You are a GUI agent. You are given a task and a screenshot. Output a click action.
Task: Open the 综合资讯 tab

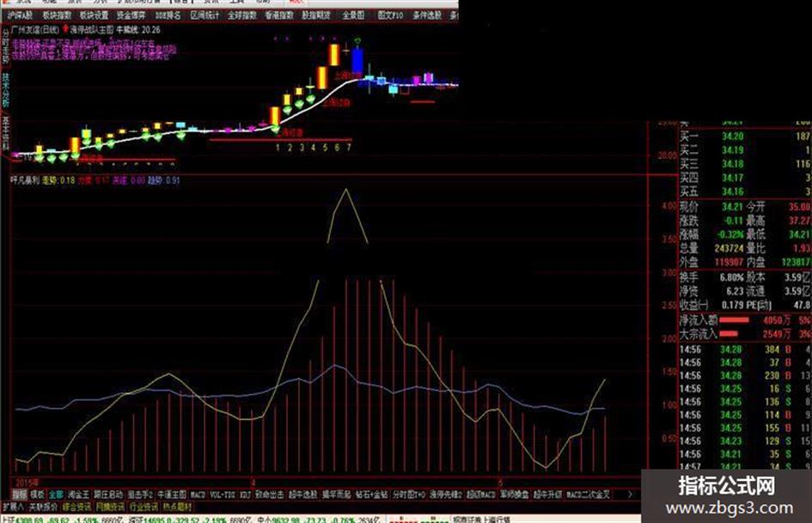(76, 507)
